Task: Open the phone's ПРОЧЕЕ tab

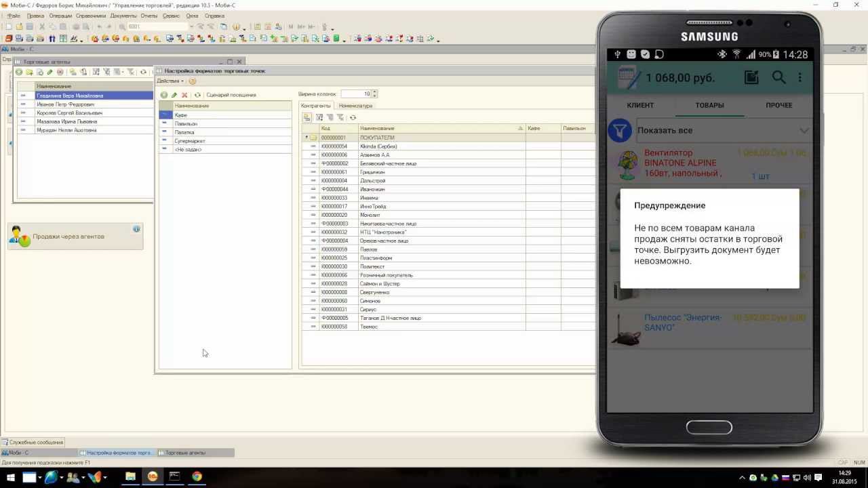Action: click(779, 105)
